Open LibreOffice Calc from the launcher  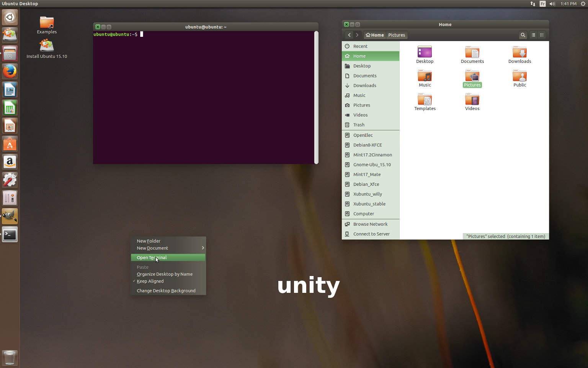pyautogui.click(x=10, y=108)
